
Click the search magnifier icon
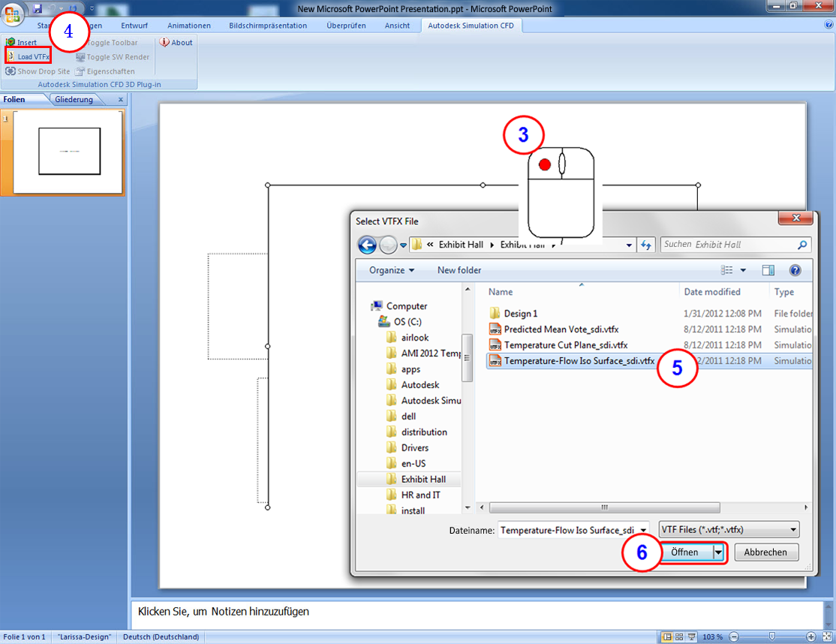[802, 245]
